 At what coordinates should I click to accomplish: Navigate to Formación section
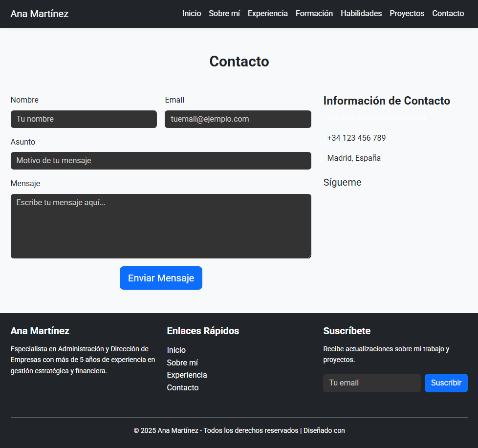coord(314,14)
